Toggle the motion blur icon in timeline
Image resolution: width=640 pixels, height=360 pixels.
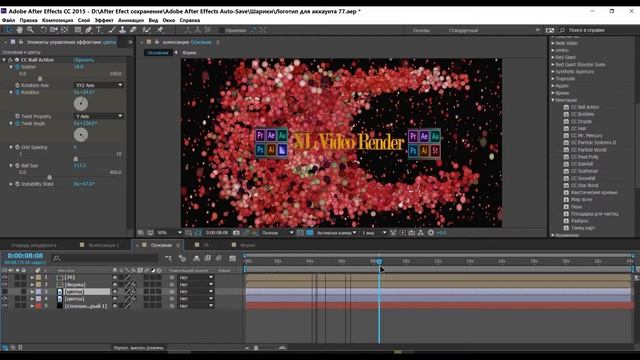218,258
